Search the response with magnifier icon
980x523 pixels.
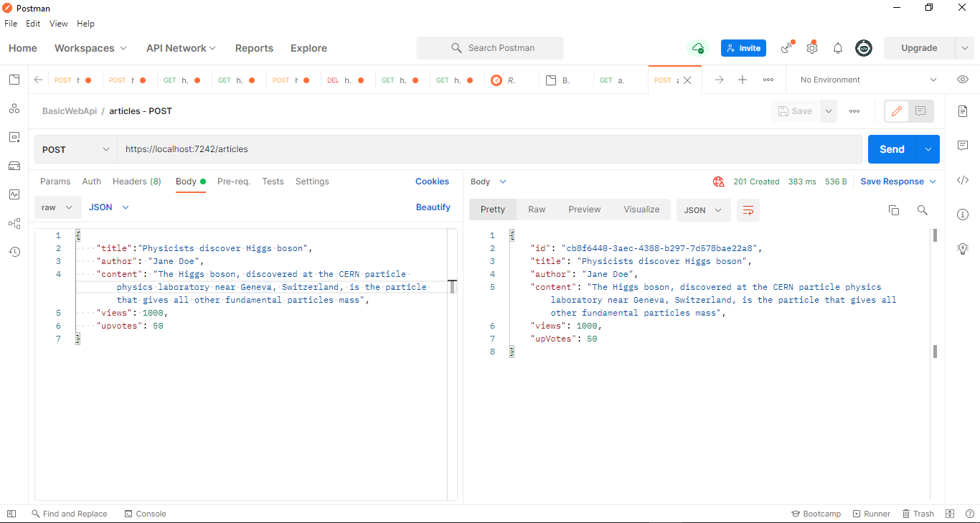[923, 210]
